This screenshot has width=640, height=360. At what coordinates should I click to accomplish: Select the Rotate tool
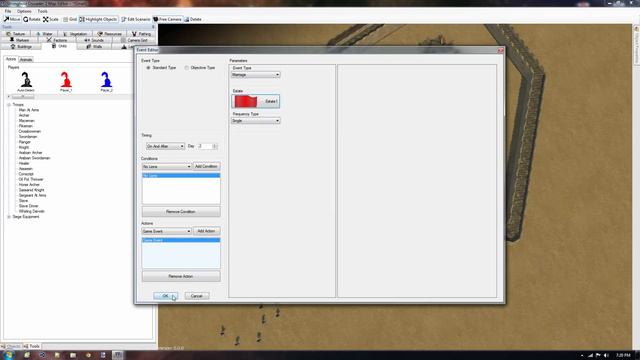pos(31,19)
